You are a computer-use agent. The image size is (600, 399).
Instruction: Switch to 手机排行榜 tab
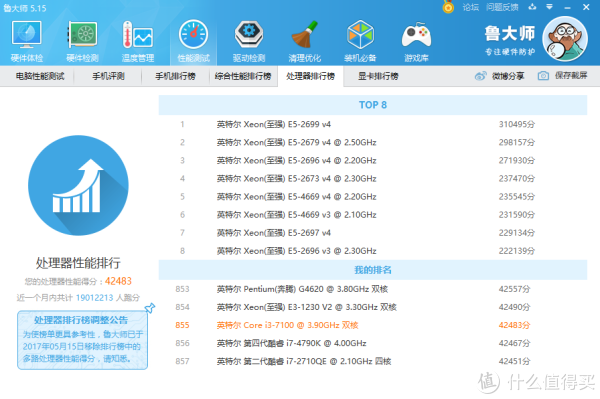click(175, 76)
